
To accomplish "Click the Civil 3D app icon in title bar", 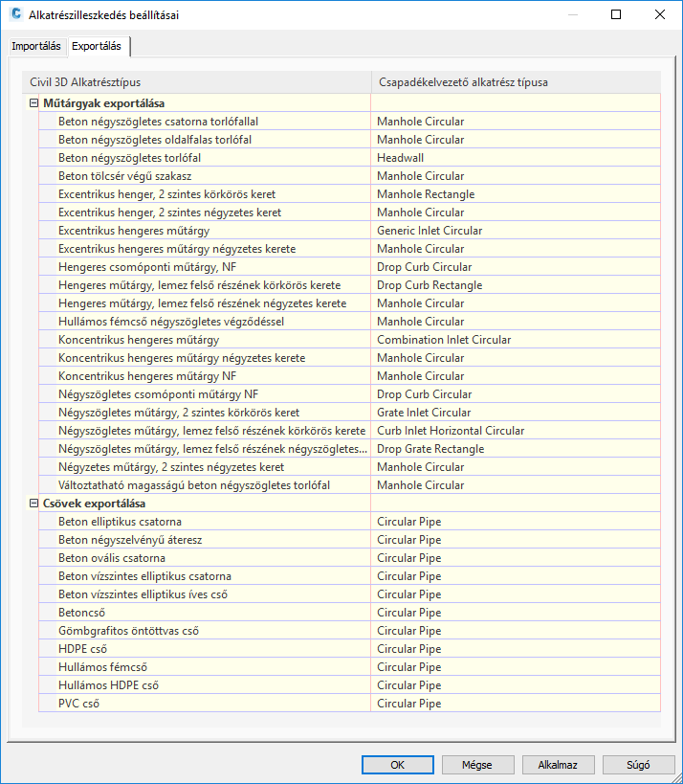I will pos(16,14).
